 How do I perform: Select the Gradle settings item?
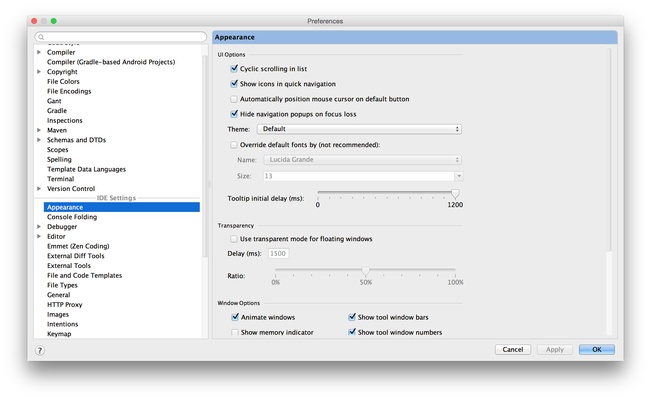click(x=57, y=110)
